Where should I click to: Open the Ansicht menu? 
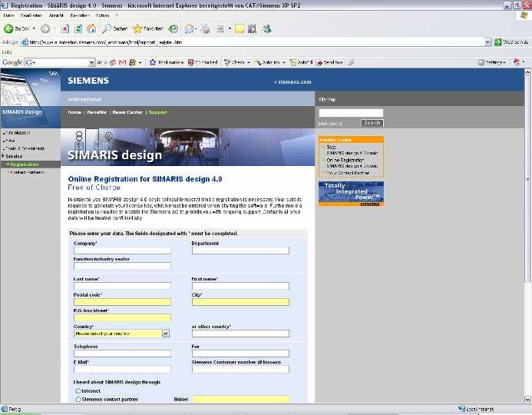[x=56, y=15]
